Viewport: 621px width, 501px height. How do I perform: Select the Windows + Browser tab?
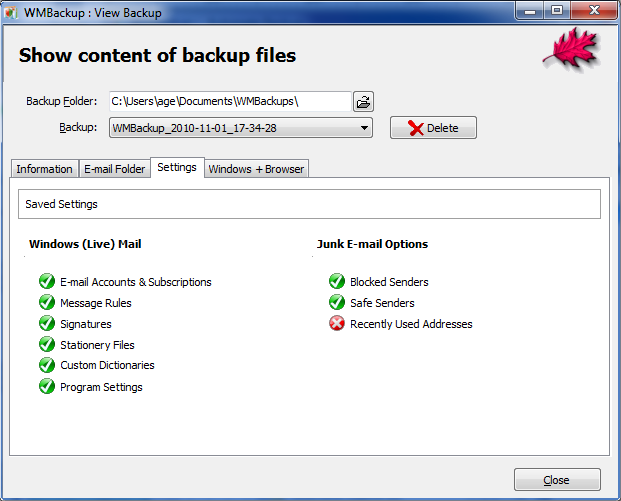coord(256,169)
